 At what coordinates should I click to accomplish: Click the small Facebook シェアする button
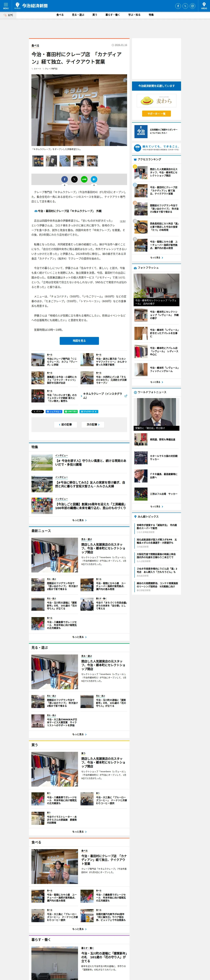point(54,411)
